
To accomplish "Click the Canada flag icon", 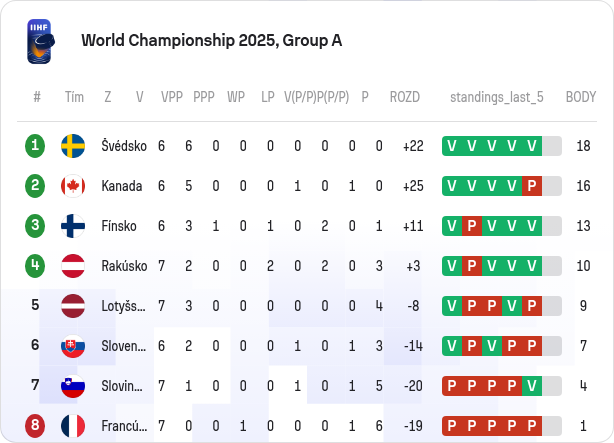I will point(73,186).
